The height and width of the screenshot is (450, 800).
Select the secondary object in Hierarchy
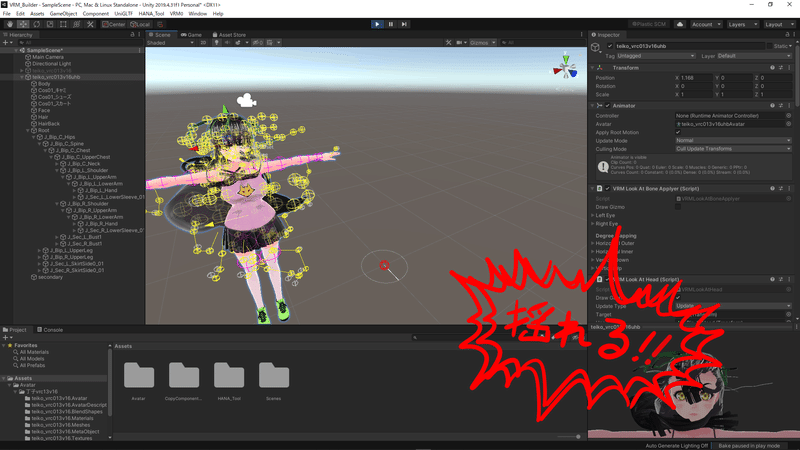click(x=50, y=277)
